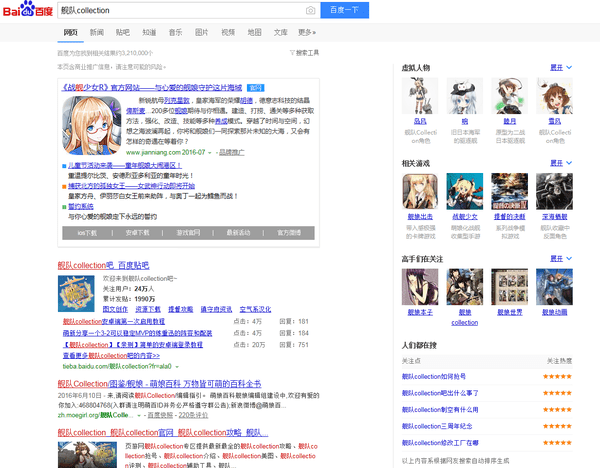
Task: Click the 舰娘动画 thumbnail image
Action: (554, 287)
